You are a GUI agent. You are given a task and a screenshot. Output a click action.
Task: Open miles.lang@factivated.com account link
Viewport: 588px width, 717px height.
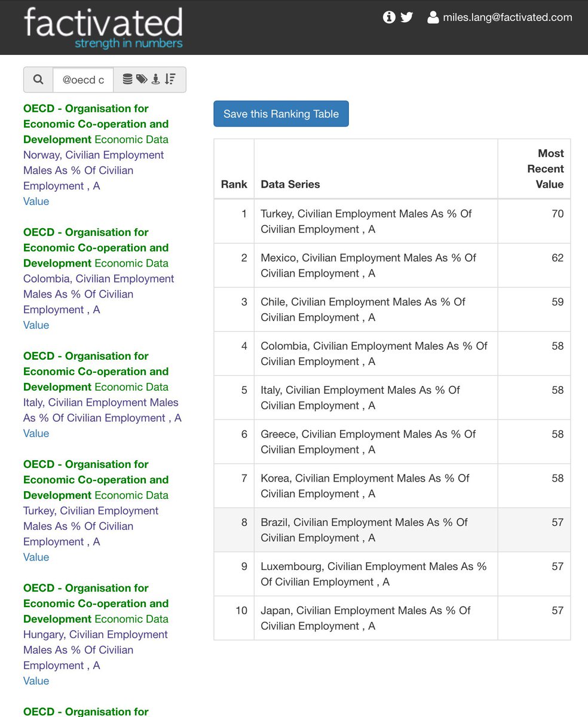507,17
